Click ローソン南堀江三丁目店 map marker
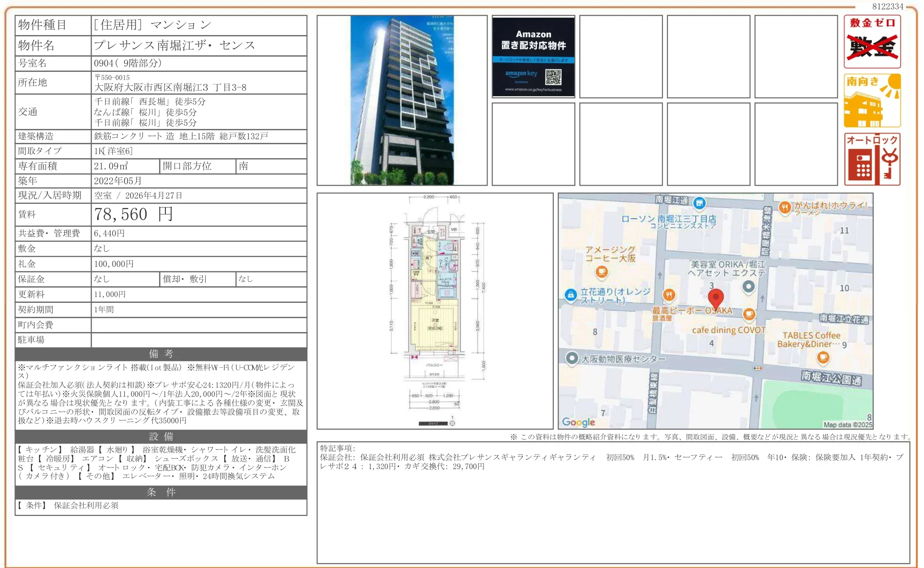The image size is (924, 568). tap(699, 203)
